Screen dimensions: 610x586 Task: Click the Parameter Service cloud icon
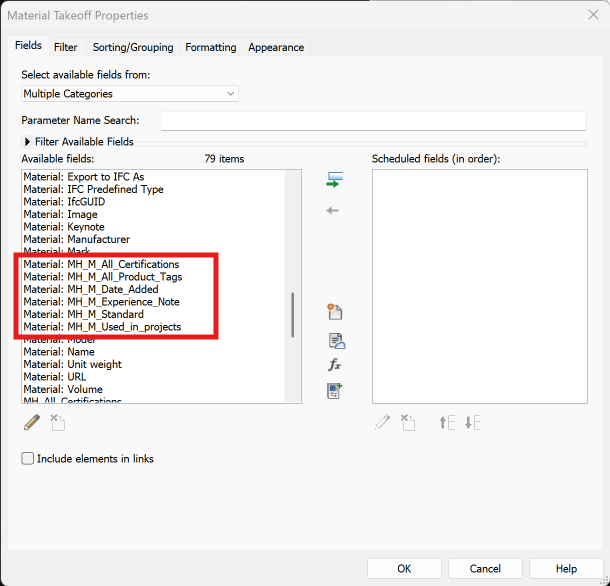[337, 341]
